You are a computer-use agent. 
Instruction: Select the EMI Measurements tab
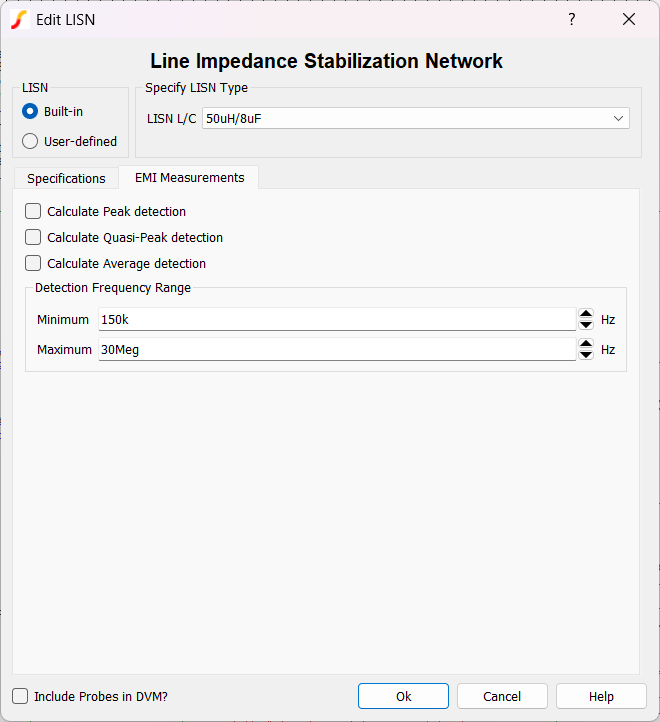(189, 177)
